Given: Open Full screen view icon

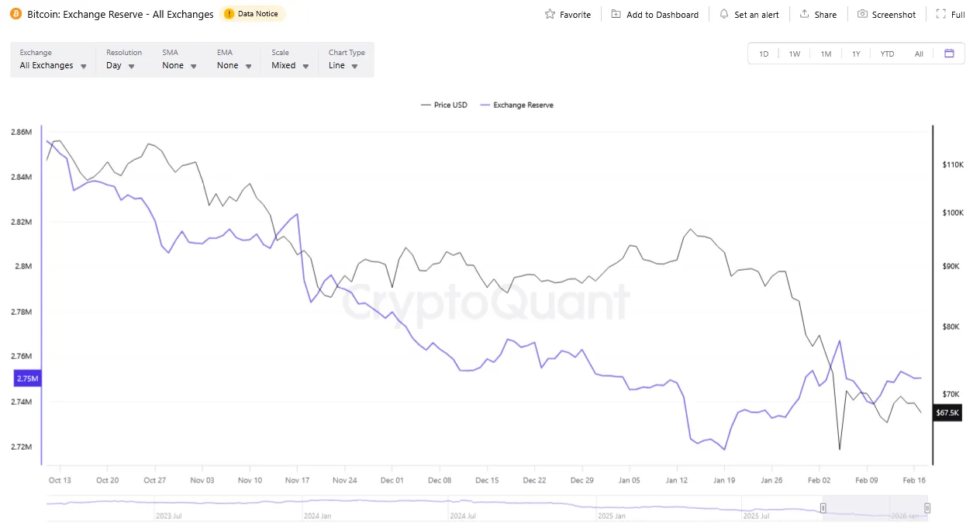Looking at the screenshot, I should click(940, 14).
